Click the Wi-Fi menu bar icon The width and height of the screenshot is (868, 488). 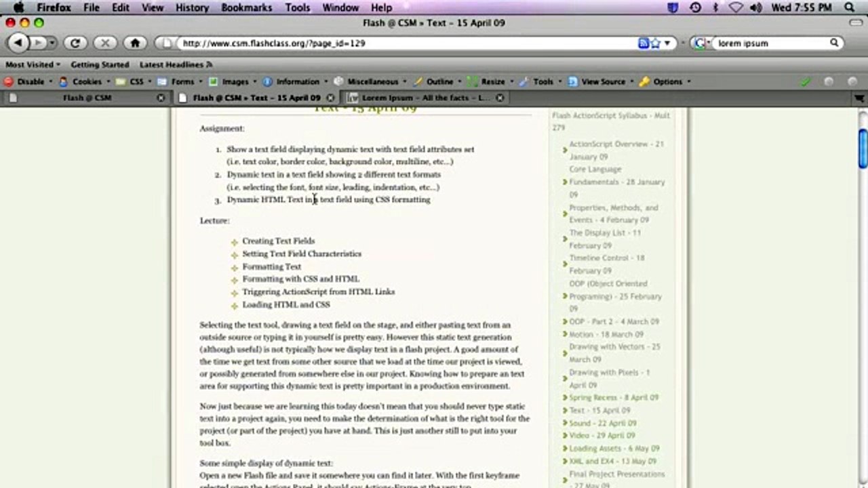click(x=736, y=7)
